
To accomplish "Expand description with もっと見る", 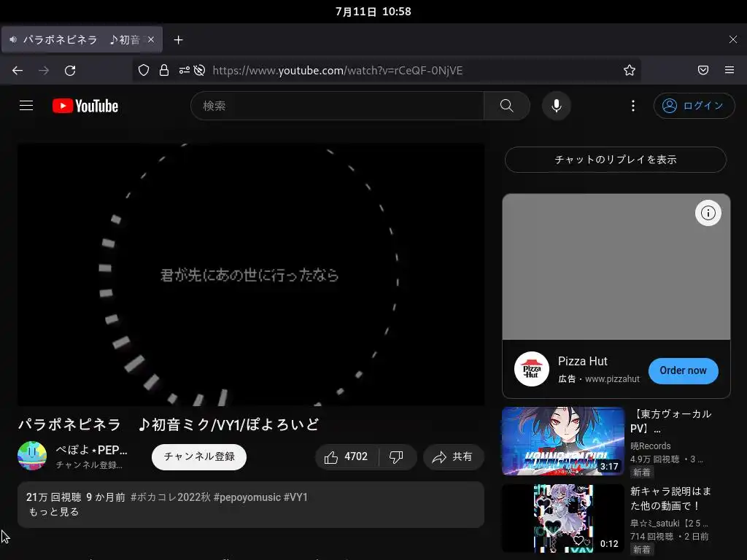I will click(54, 512).
